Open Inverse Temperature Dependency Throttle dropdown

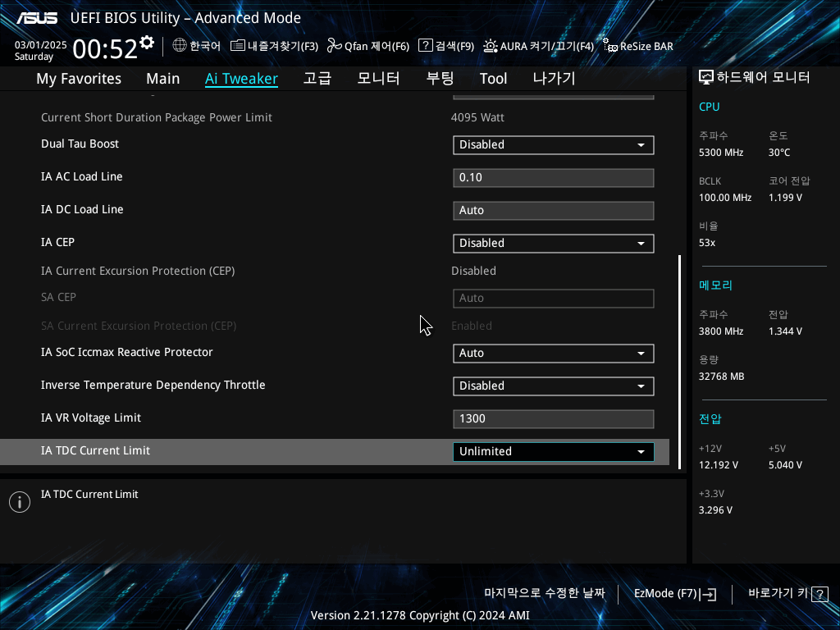coord(554,386)
